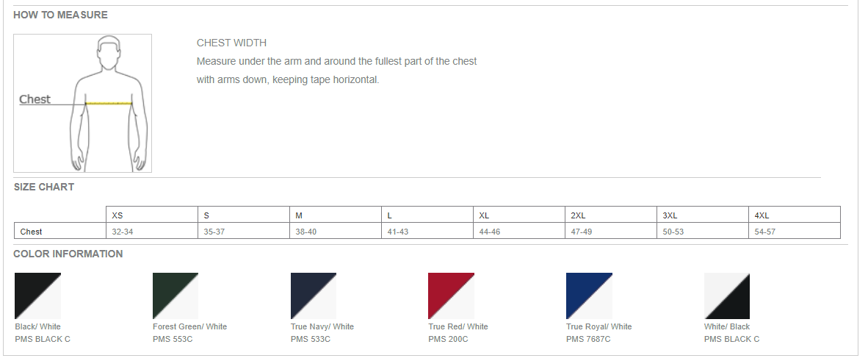Click the COLOR INFORMATION heading
The height and width of the screenshot is (361, 868).
[68, 254]
